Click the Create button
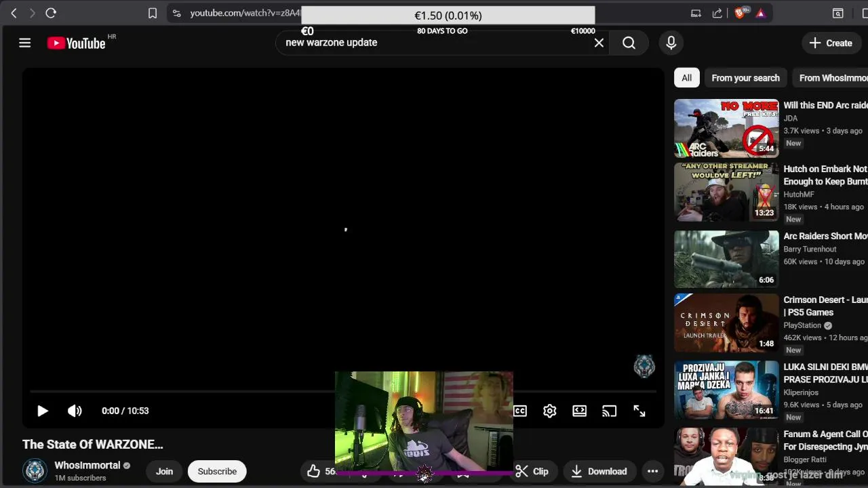The image size is (868, 488). (x=831, y=43)
